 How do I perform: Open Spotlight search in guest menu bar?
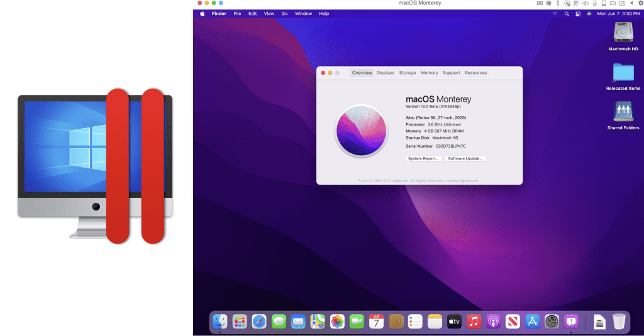tap(567, 14)
